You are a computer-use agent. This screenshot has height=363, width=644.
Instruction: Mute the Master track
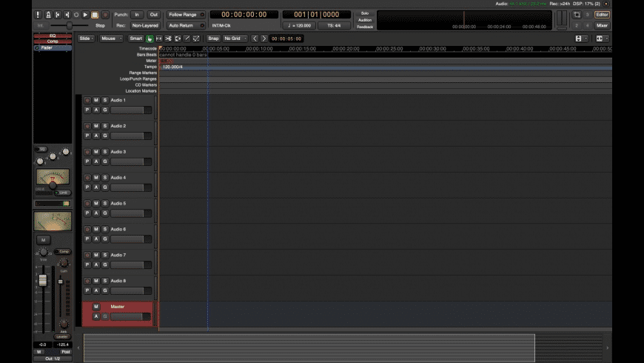click(x=96, y=307)
